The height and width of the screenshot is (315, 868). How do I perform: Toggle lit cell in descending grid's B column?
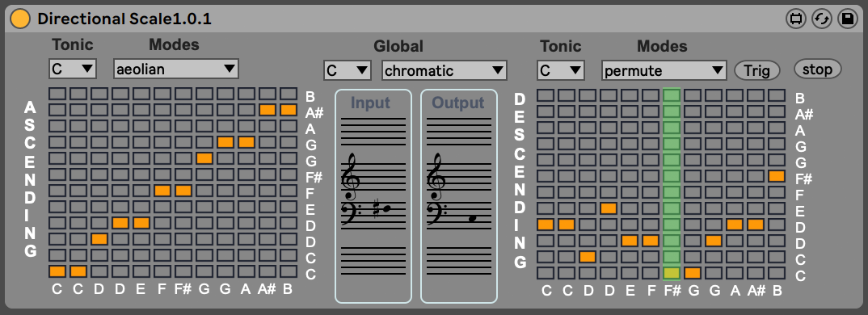(x=777, y=177)
